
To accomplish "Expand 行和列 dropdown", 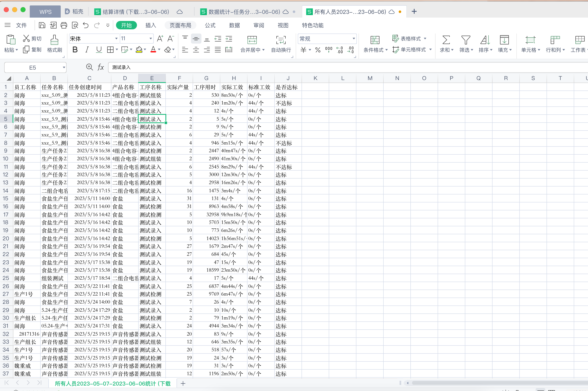I will 563,50.
